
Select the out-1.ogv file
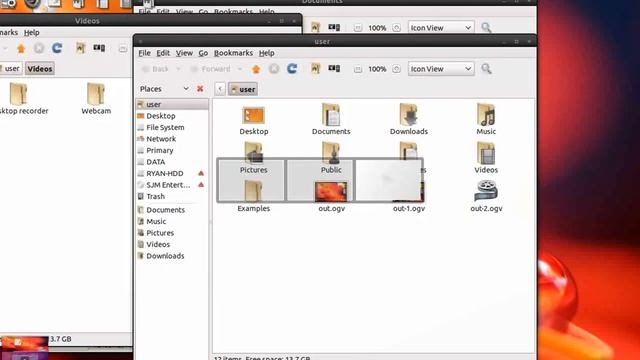pyautogui.click(x=409, y=208)
